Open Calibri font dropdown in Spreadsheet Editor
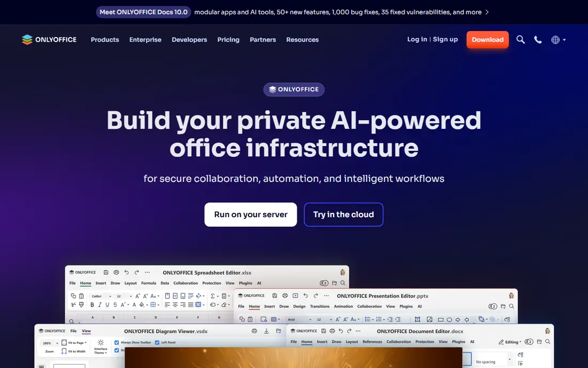 (101, 296)
